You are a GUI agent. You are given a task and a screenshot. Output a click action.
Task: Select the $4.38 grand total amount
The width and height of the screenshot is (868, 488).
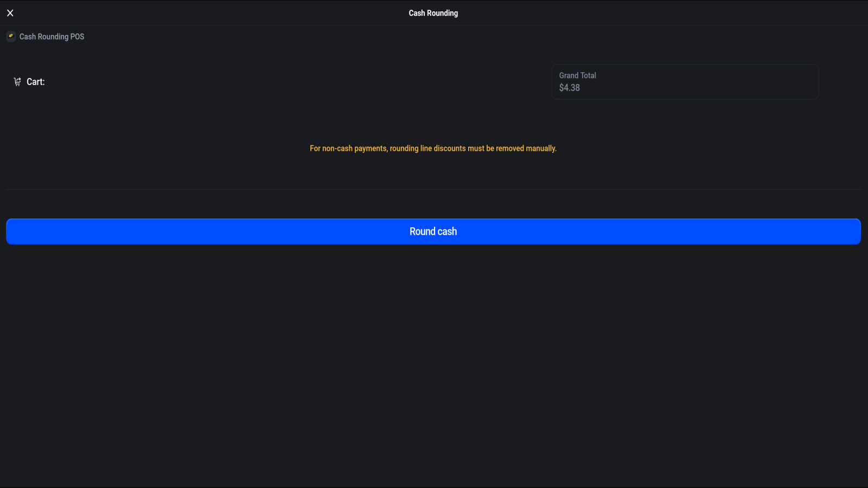click(x=570, y=87)
